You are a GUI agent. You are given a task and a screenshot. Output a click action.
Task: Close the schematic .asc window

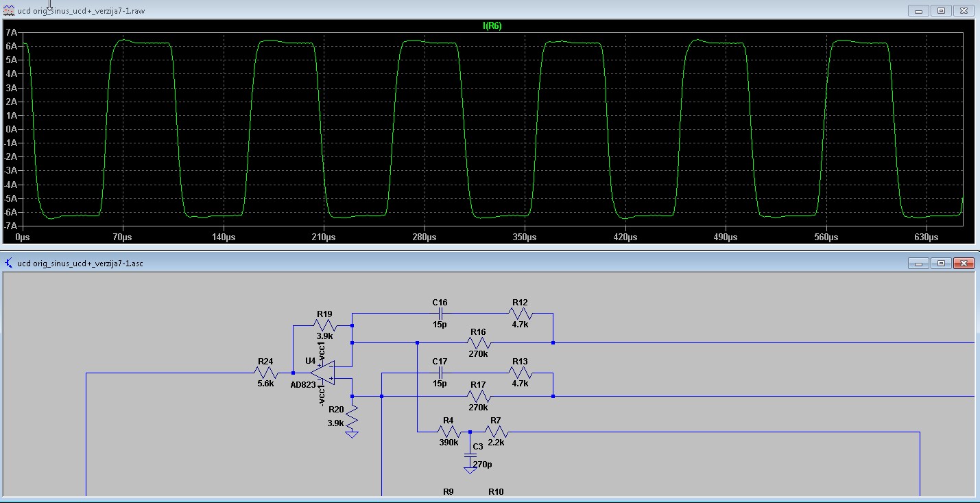[x=964, y=263]
